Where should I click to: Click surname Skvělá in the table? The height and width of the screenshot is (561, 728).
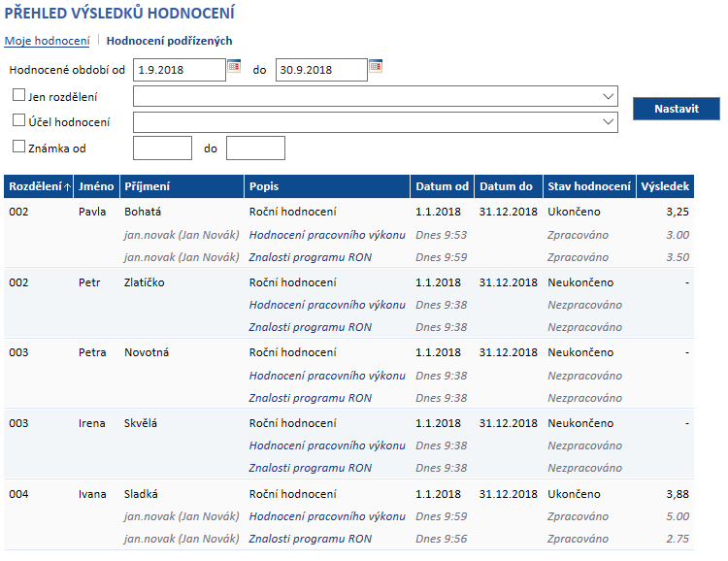coord(140,423)
